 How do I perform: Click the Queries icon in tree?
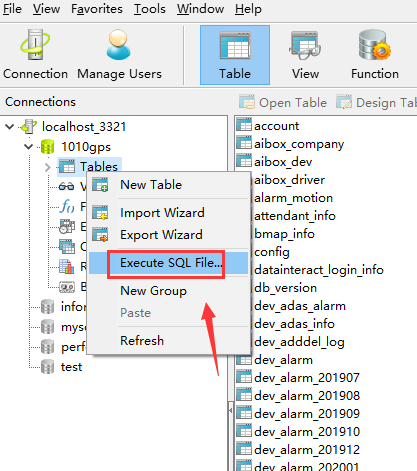tap(67, 246)
